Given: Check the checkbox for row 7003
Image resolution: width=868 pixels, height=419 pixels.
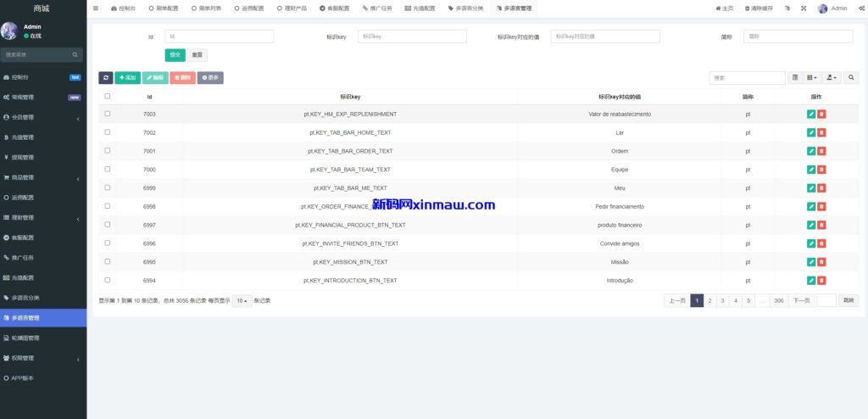Looking at the screenshot, I should (108, 114).
